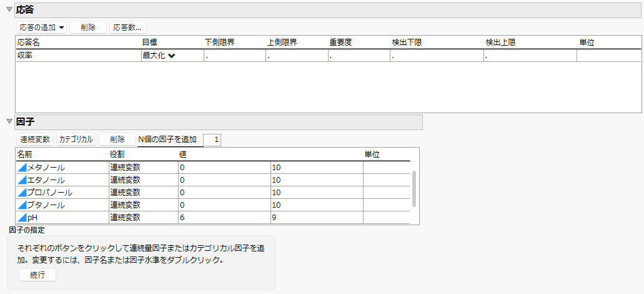Image resolution: width=644 pixels, height=294 pixels.
Task: Click the 連続変数 role cell for メタノール
Action: click(x=143, y=168)
